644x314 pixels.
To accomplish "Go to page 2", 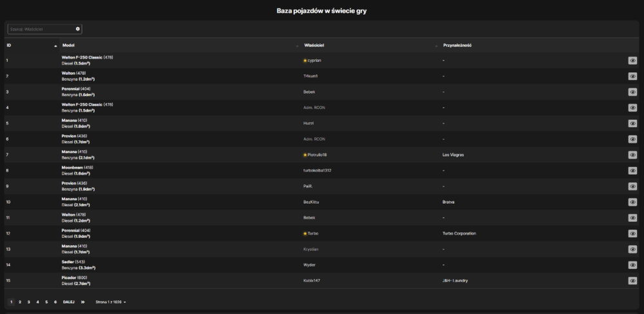I will click(20, 302).
